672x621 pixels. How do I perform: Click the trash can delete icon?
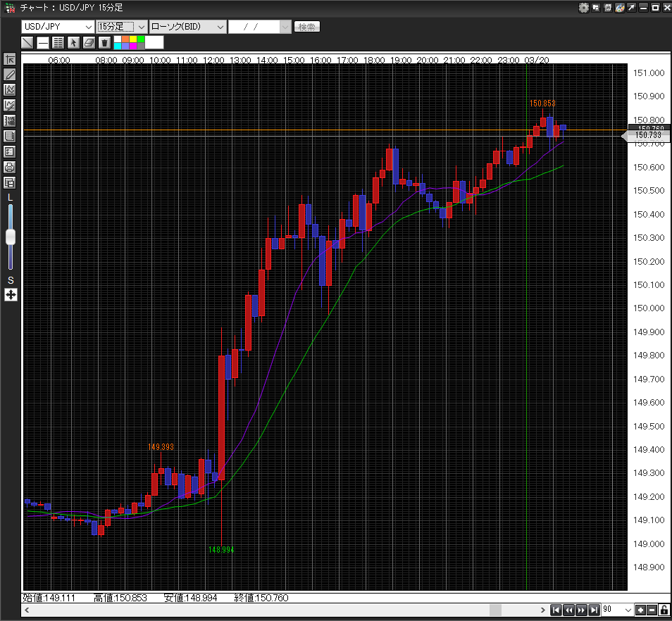click(x=104, y=42)
